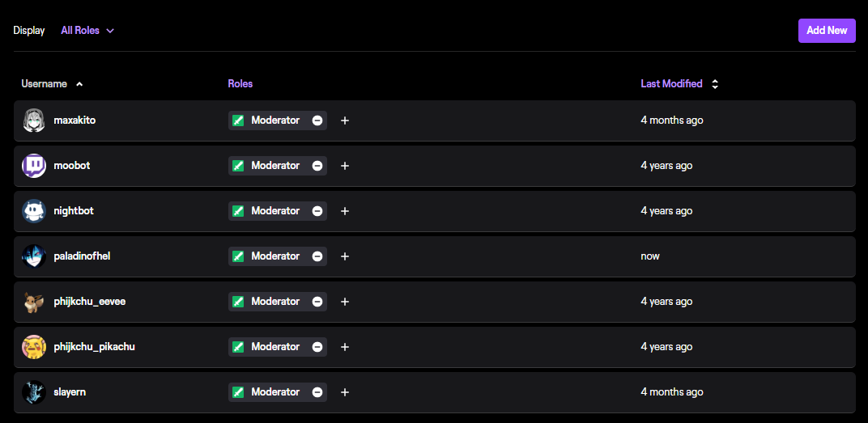Toggle Last Modified sort arrows

coord(715,84)
